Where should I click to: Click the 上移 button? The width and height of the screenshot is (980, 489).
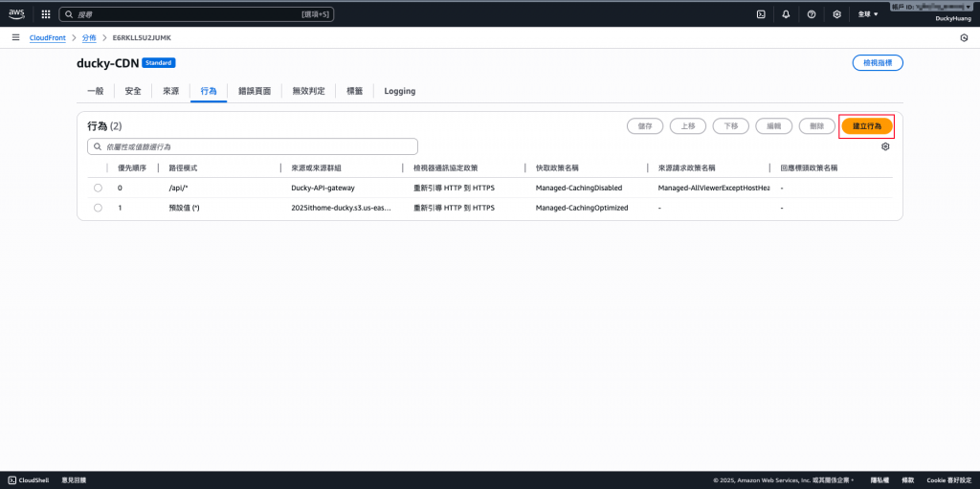(x=688, y=125)
